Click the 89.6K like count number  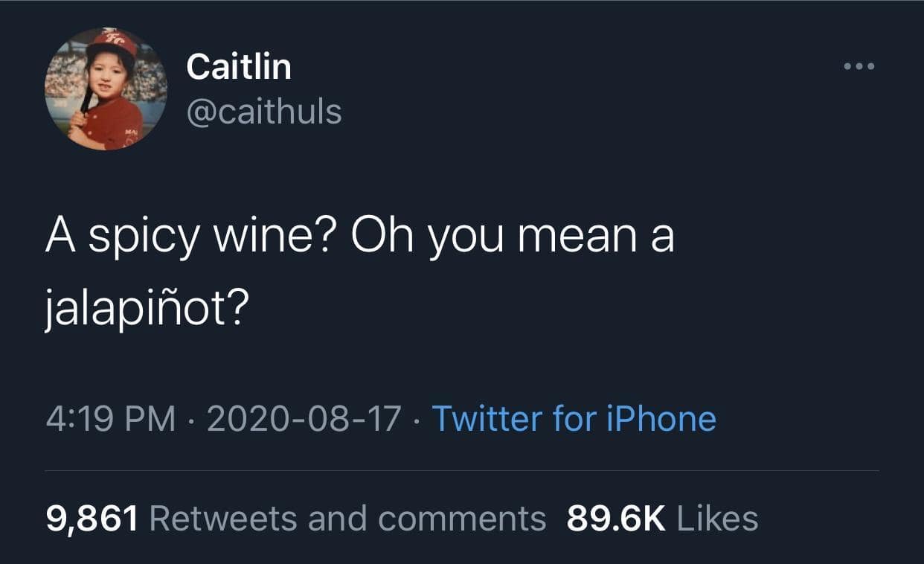616,518
